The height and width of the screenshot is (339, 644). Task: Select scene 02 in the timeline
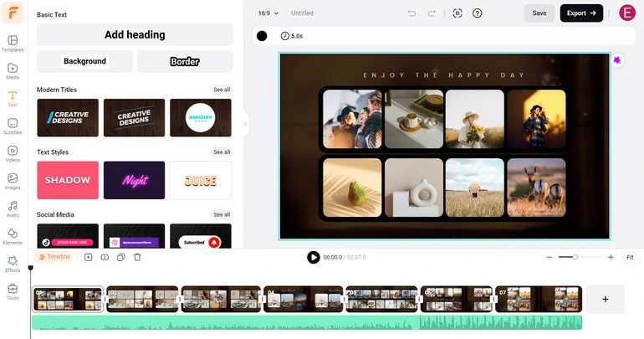[142, 299]
